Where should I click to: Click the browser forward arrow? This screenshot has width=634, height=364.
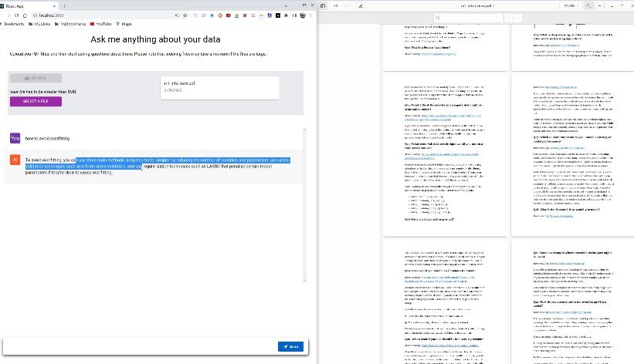click(9, 15)
